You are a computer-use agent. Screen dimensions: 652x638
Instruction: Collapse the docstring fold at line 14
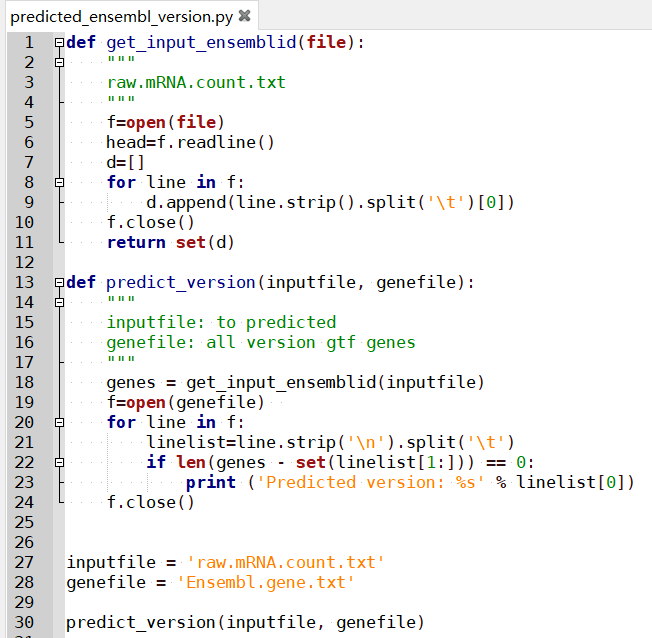point(59,302)
